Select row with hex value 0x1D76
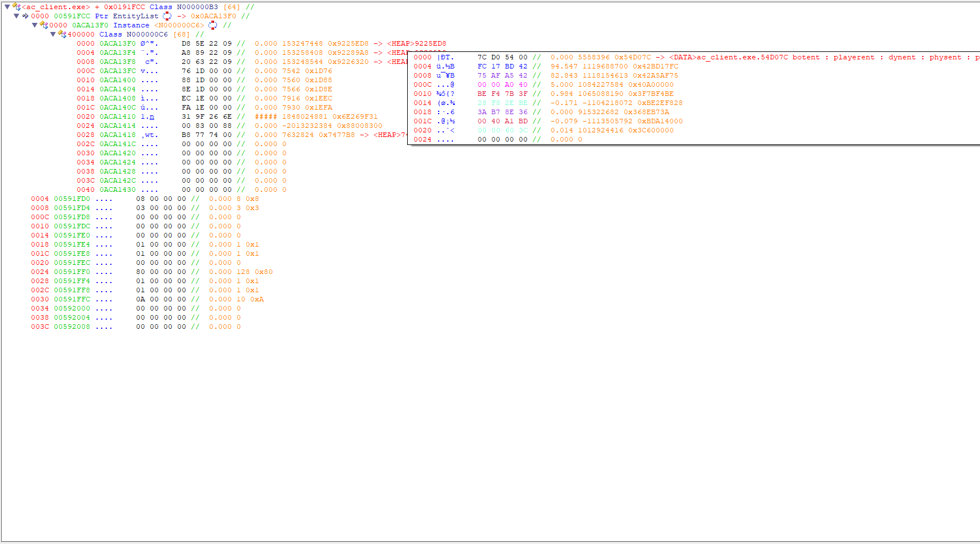Viewport: 980px width, 544px height. [204, 71]
